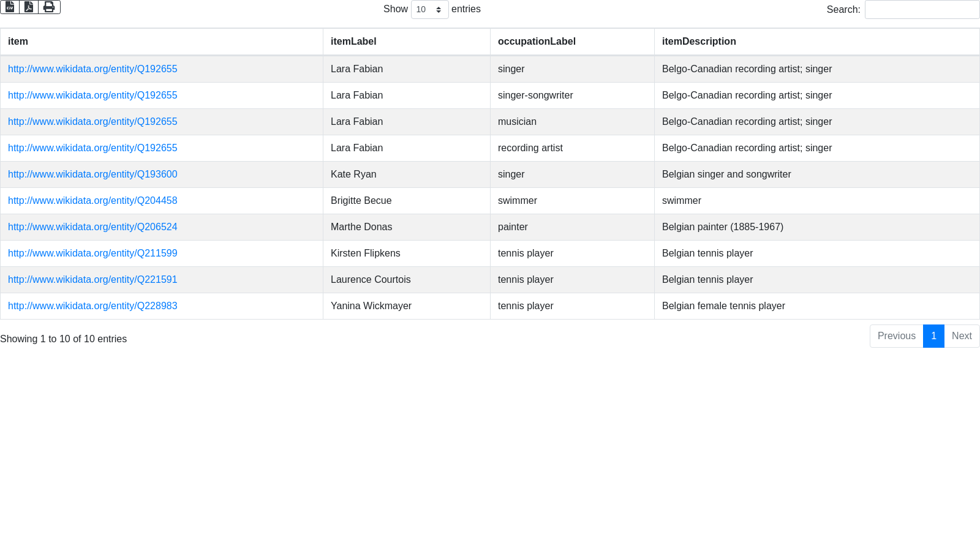Open Laurence Courtois Wikidata link Q221591

click(x=92, y=280)
